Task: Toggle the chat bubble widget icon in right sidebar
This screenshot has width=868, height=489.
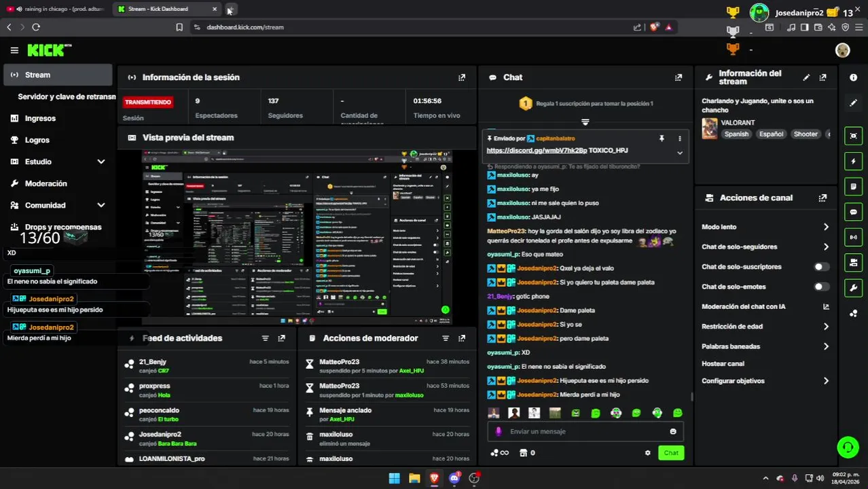Action: coord(854,212)
